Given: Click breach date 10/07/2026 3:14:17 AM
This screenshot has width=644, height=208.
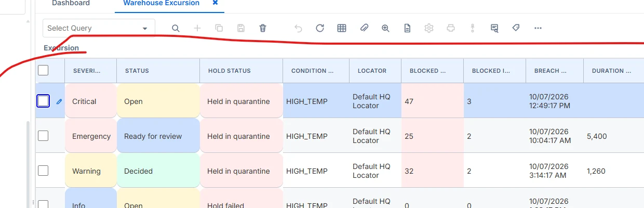Looking at the screenshot, I should 549,171.
